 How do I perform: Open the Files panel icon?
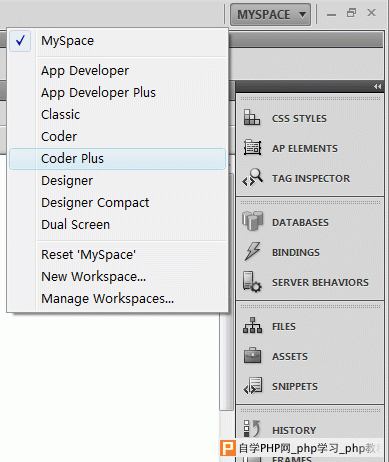click(x=252, y=325)
